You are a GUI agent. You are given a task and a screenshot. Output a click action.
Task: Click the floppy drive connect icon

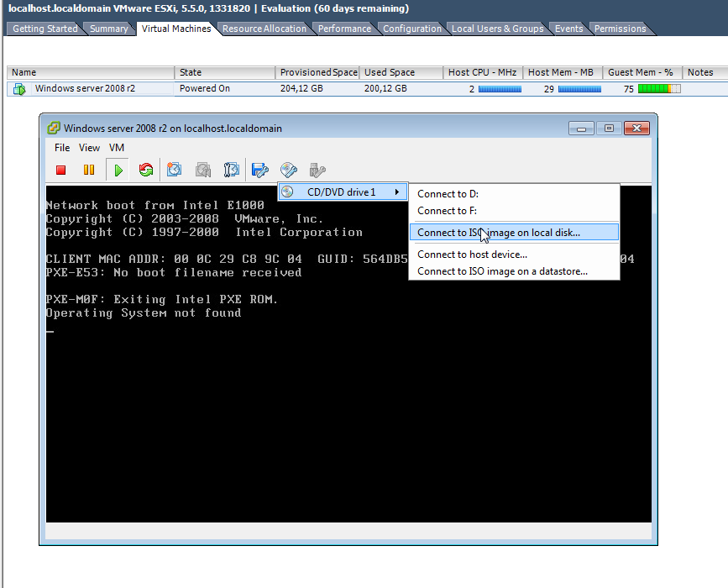(260, 170)
